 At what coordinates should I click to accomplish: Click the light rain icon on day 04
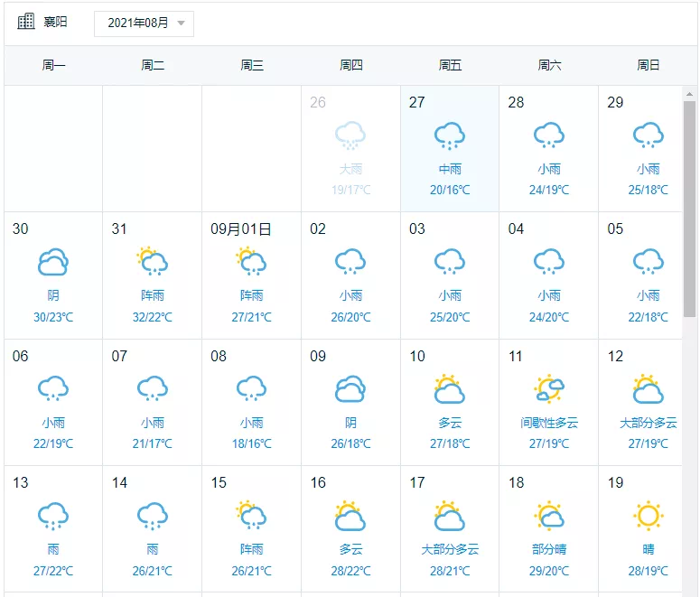(x=549, y=262)
